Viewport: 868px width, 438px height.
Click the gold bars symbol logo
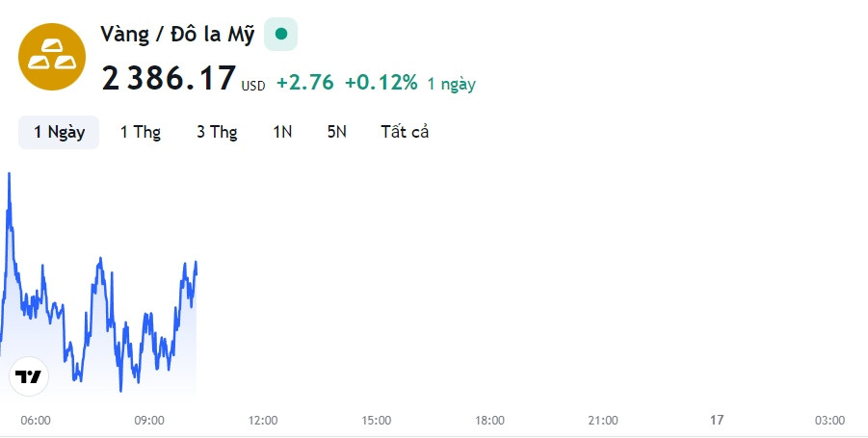pyautogui.click(x=51, y=57)
